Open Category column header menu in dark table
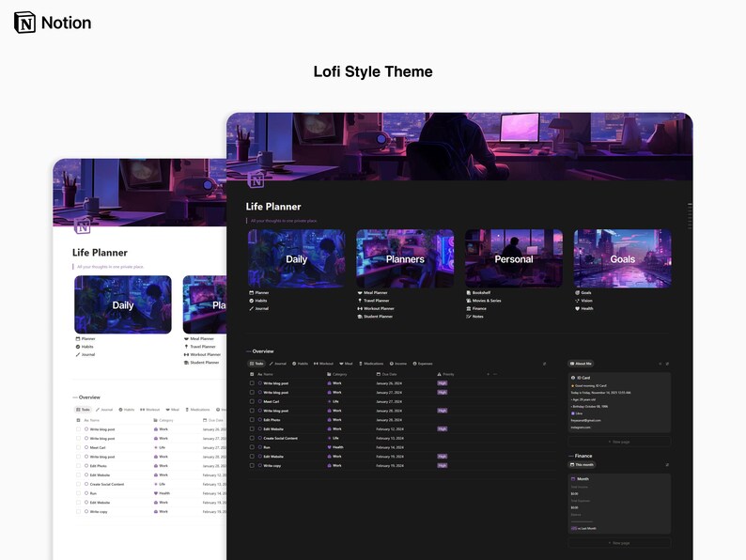746x560 pixels. [337, 375]
